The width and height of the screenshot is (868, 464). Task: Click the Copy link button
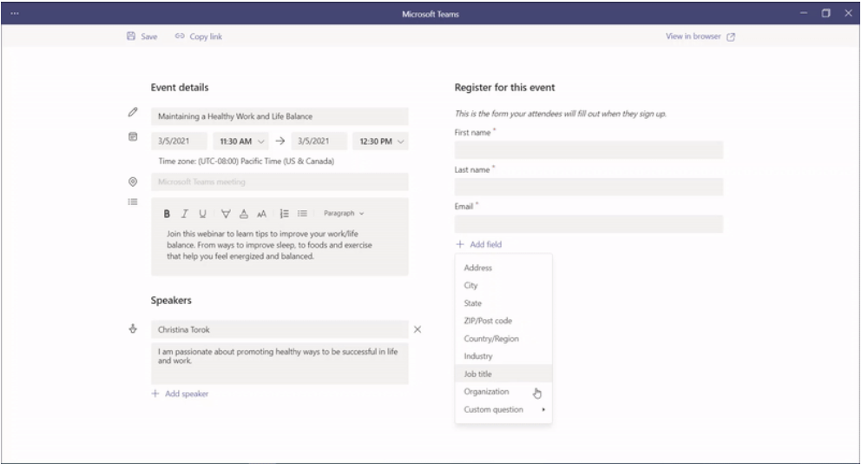coord(199,36)
